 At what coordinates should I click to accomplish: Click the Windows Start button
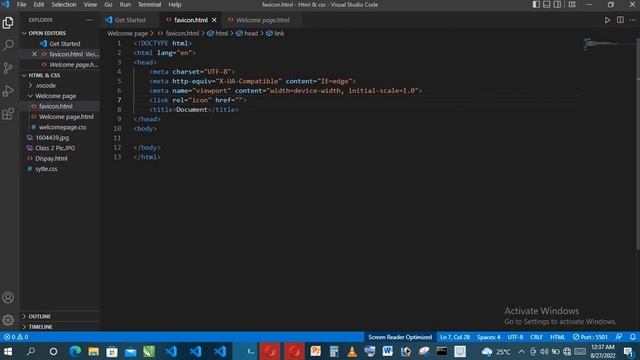[x=8, y=351]
